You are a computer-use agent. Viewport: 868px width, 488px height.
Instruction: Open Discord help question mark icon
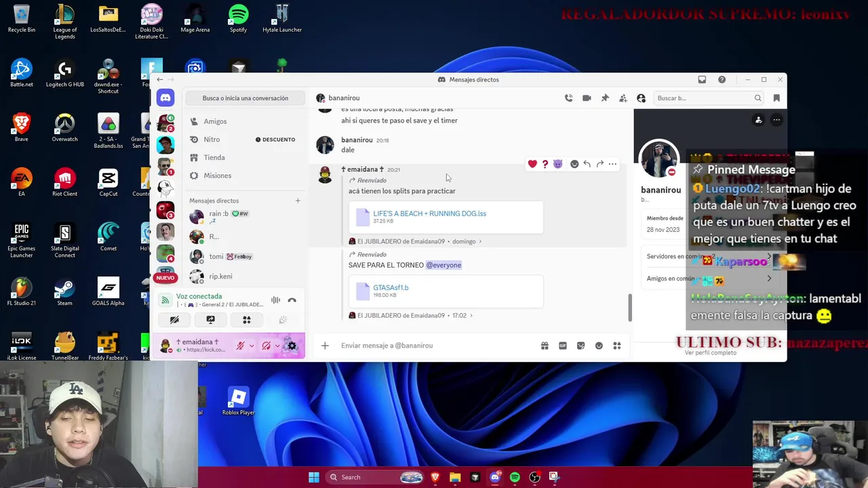point(722,79)
